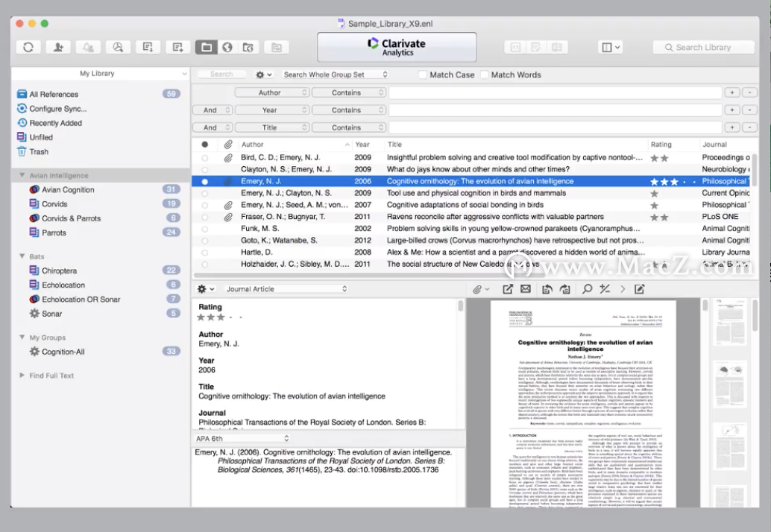Remove the Title search row with minus button

pos(749,127)
